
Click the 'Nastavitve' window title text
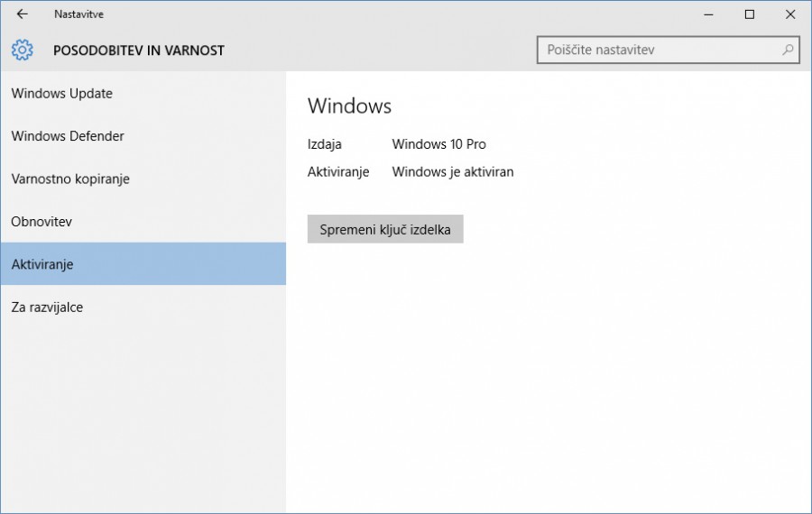point(78,14)
